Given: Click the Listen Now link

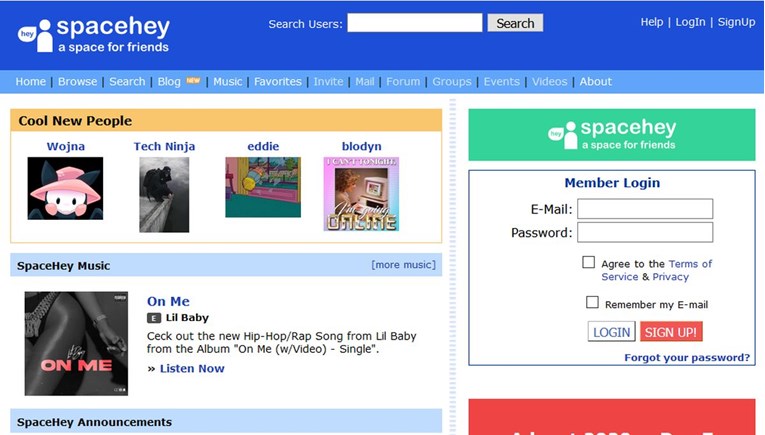Looking at the screenshot, I should [192, 369].
